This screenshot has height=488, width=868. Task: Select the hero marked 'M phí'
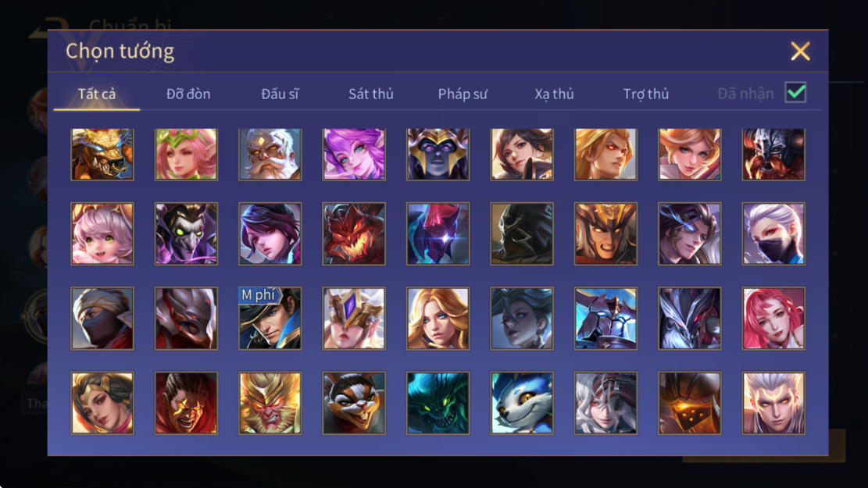(x=270, y=318)
